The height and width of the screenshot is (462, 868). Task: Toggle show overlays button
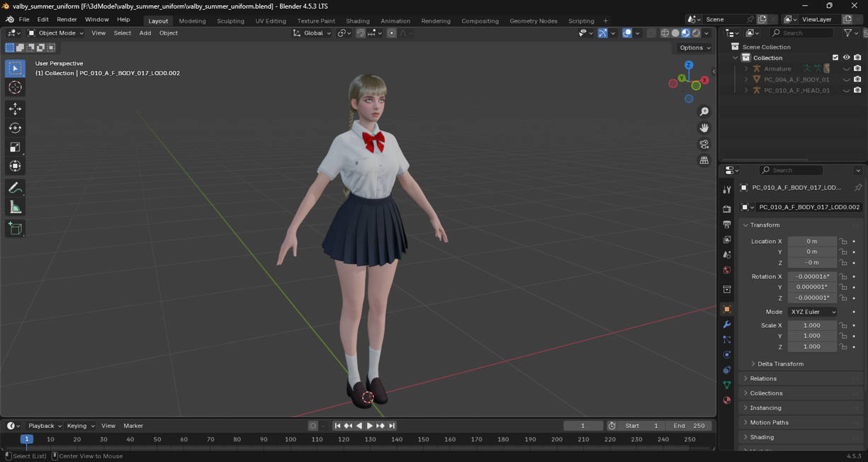tap(627, 33)
